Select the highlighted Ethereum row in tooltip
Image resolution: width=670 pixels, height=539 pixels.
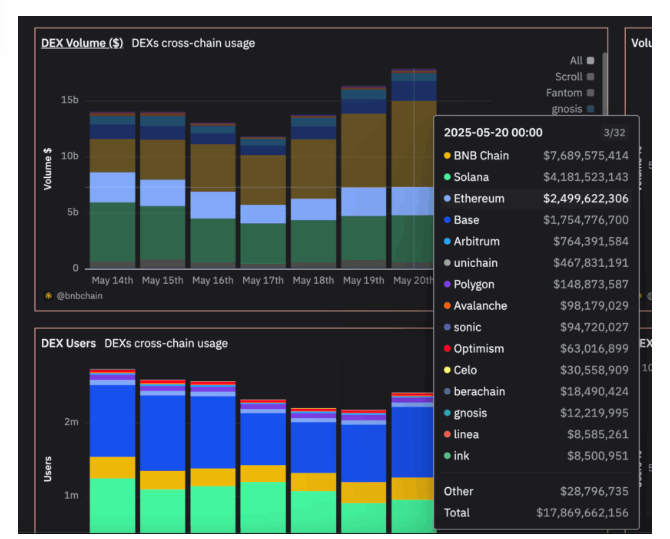tap(536, 199)
